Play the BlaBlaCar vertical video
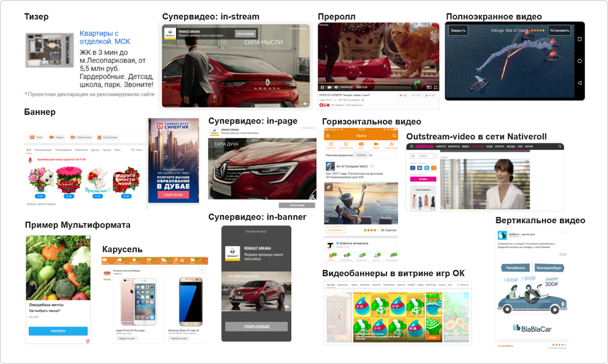 531,296
